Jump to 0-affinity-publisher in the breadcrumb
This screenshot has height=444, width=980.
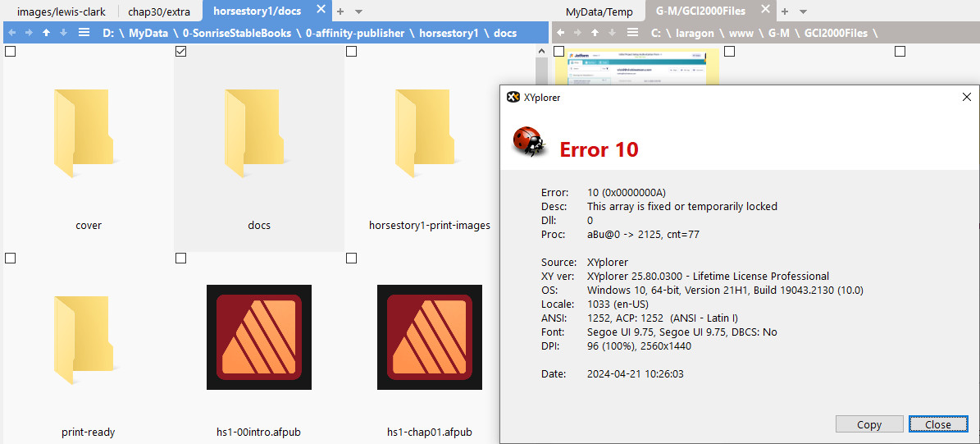[355, 33]
